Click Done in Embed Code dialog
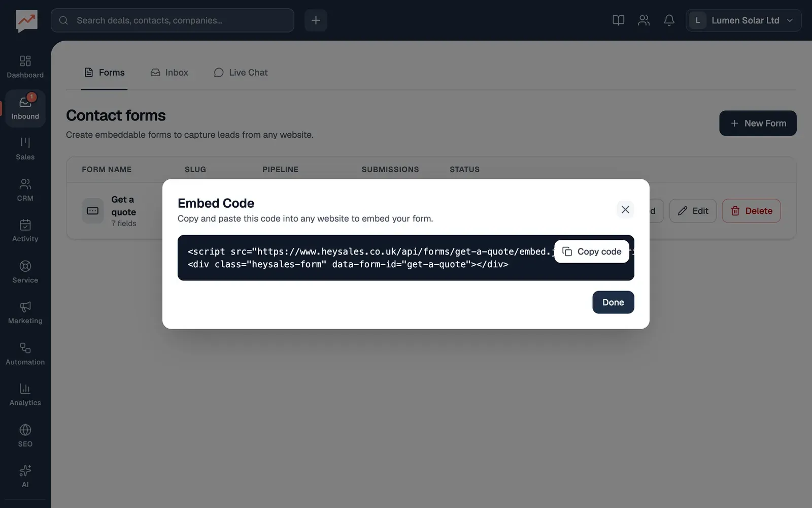 613,302
